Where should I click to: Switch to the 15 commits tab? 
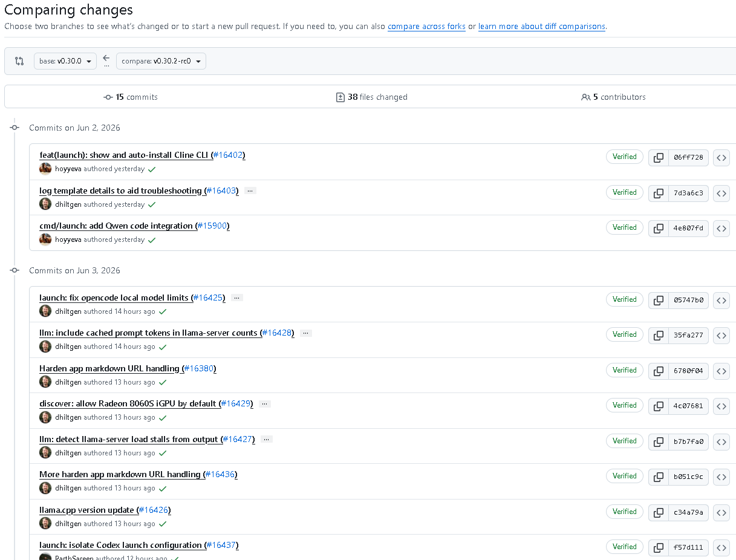click(x=131, y=97)
